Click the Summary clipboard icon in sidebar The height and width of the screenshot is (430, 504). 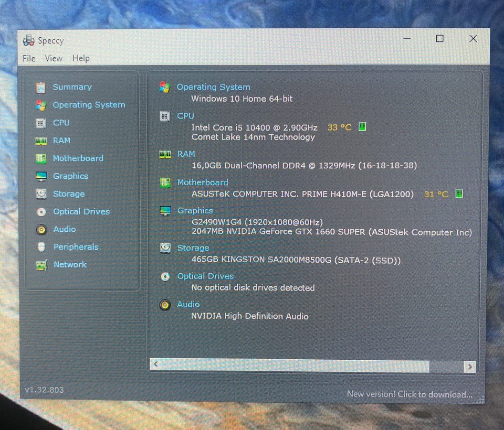click(41, 88)
